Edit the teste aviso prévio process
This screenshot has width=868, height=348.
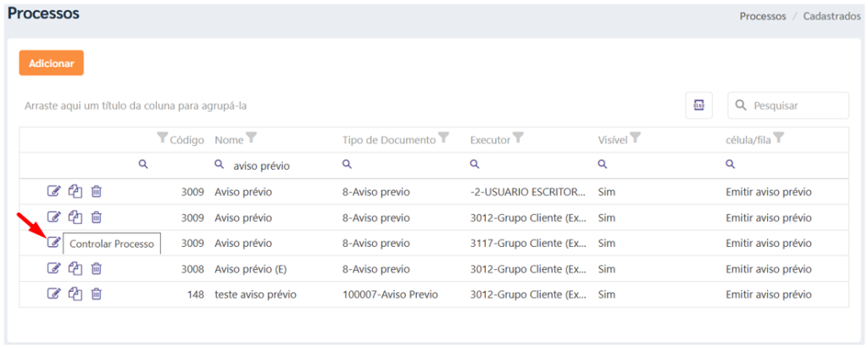point(53,295)
